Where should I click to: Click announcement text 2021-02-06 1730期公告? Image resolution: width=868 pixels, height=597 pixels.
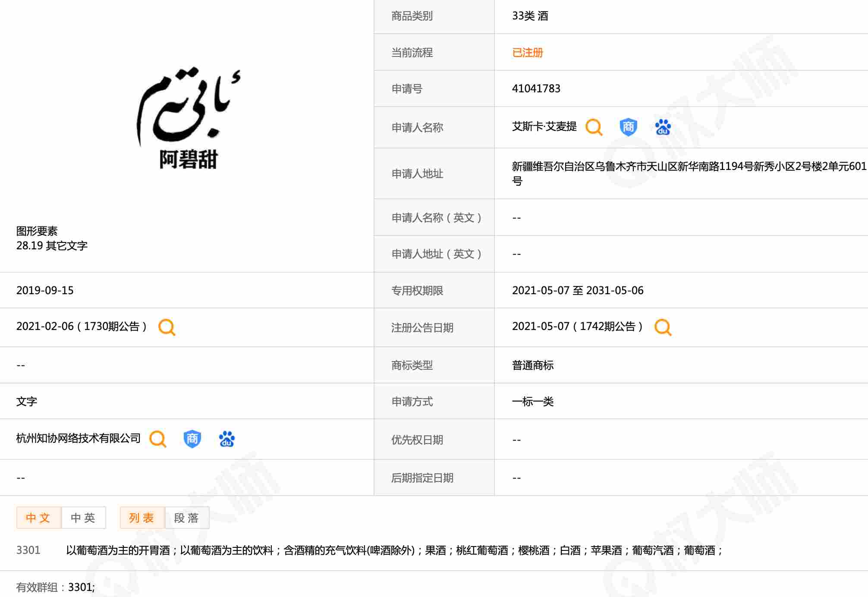(x=81, y=327)
